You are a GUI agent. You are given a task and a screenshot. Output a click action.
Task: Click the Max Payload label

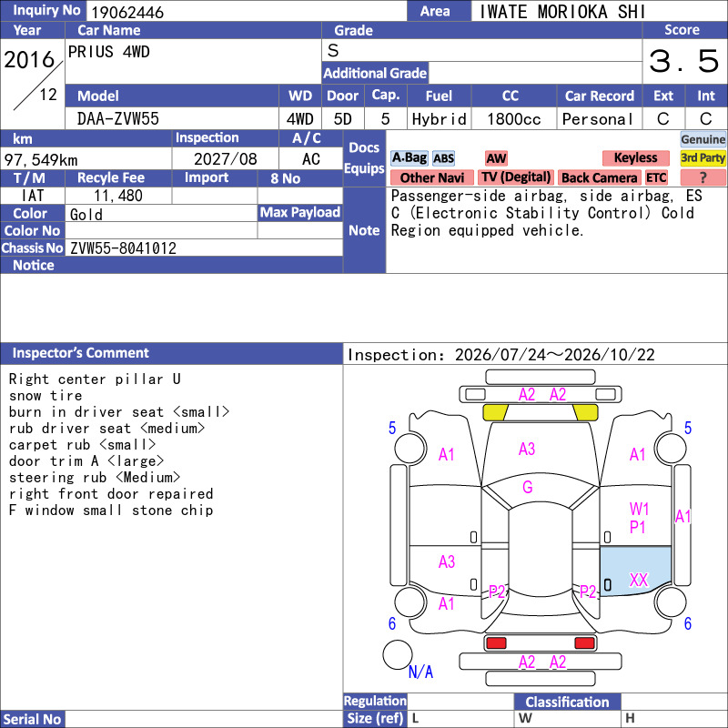pyautogui.click(x=300, y=213)
